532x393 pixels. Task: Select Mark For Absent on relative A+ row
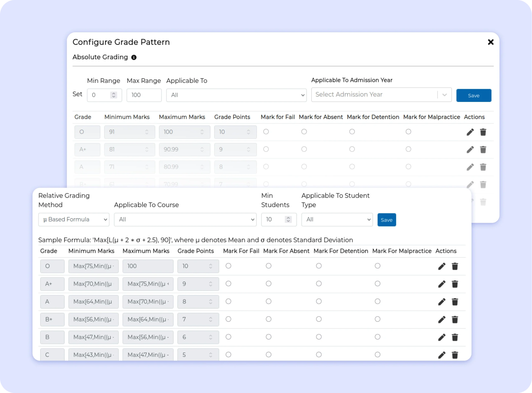click(269, 284)
